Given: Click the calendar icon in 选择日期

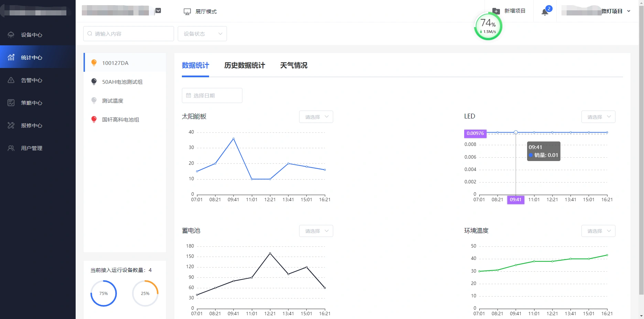Looking at the screenshot, I should 188,95.
